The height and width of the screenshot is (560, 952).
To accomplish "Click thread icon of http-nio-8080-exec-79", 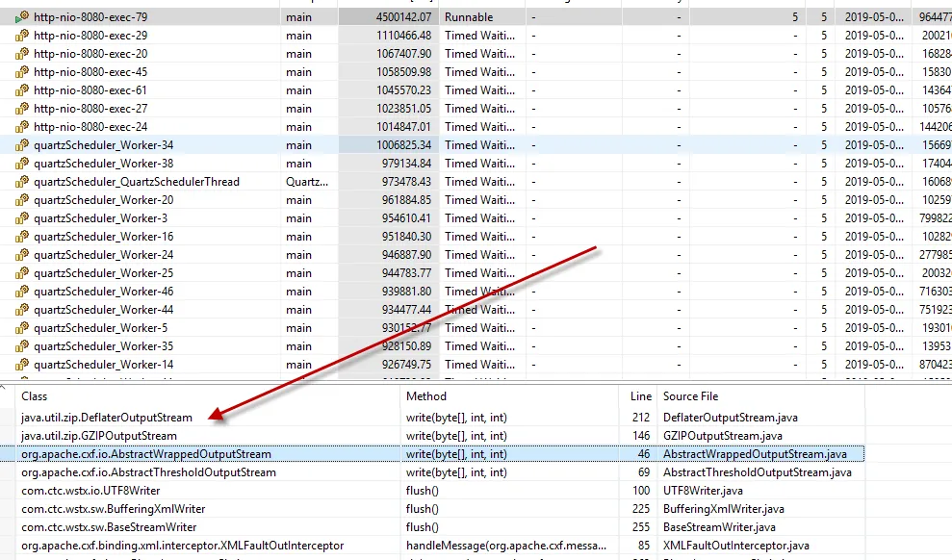I will 22,17.
